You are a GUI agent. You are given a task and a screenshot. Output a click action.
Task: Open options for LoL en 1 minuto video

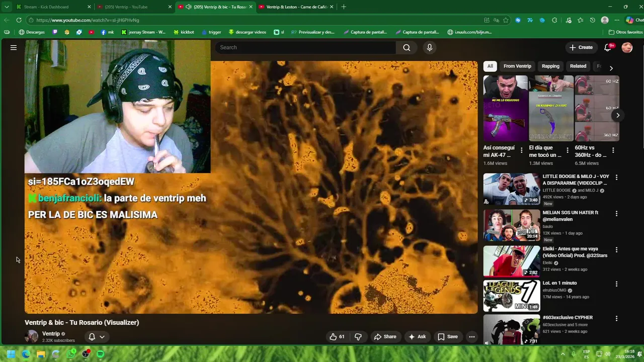[x=616, y=284]
